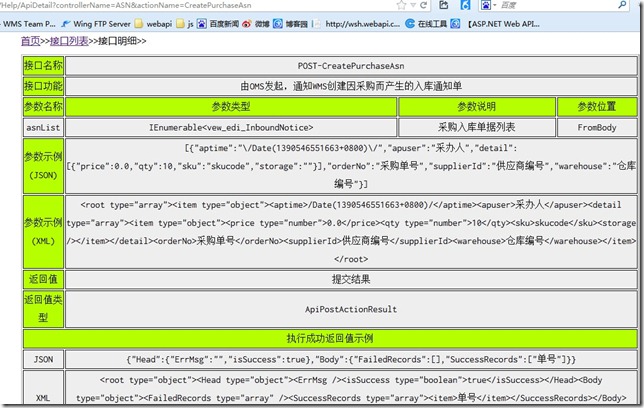
Task: Click the Wing FTP Server bookmark icon
Action: (66, 24)
